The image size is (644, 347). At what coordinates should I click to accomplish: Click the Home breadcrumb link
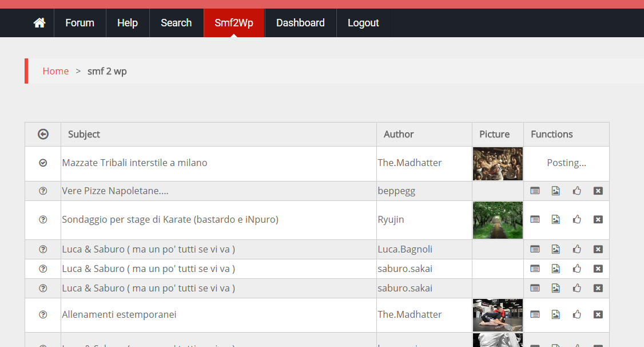coord(55,71)
